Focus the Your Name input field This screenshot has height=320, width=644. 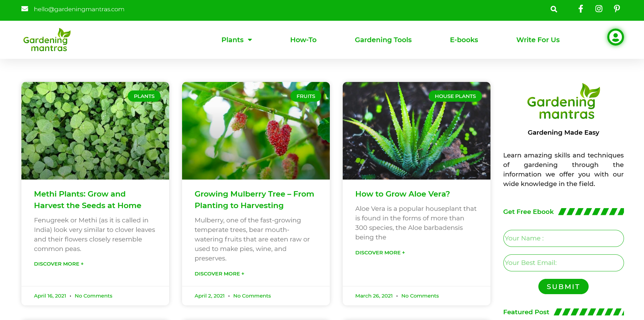click(x=563, y=238)
